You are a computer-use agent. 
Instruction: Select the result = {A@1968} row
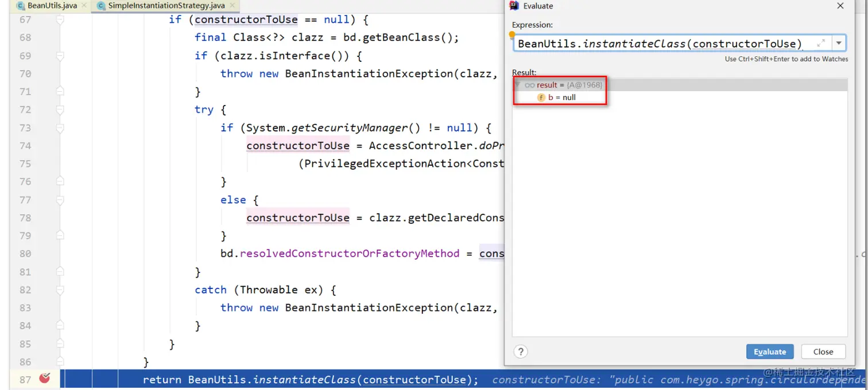(x=680, y=85)
